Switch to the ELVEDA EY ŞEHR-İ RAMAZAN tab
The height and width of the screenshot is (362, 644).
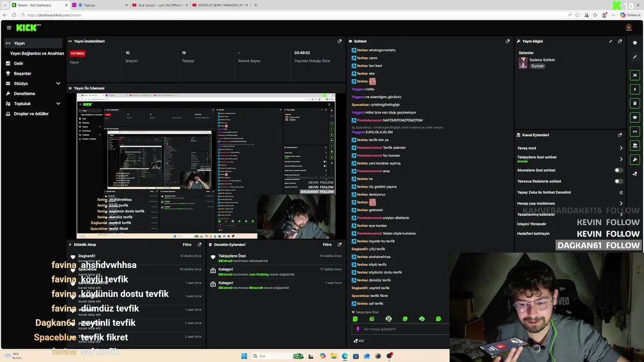coord(219,5)
